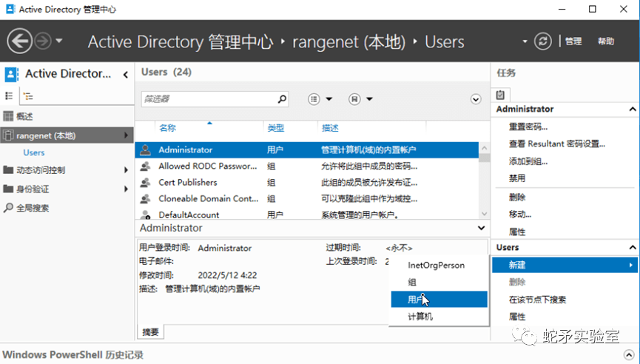
Task: Click 删除 under Administrator tasks
Action: coord(516,197)
